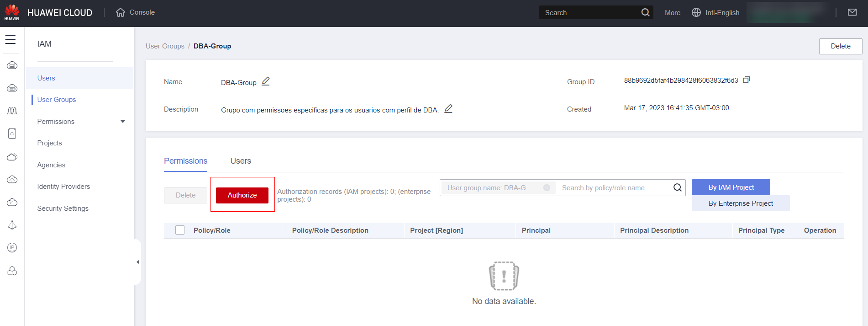Tick the select-all checkbox in table header
868x326 pixels.
pyautogui.click(x=180, y=230)
